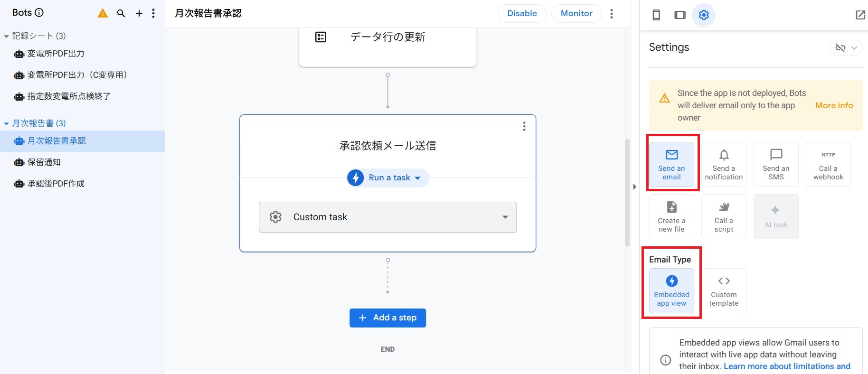Select the Create a new file option
Image resolution: width=868 pixels, height=374 pixels.
pos(671,217)
